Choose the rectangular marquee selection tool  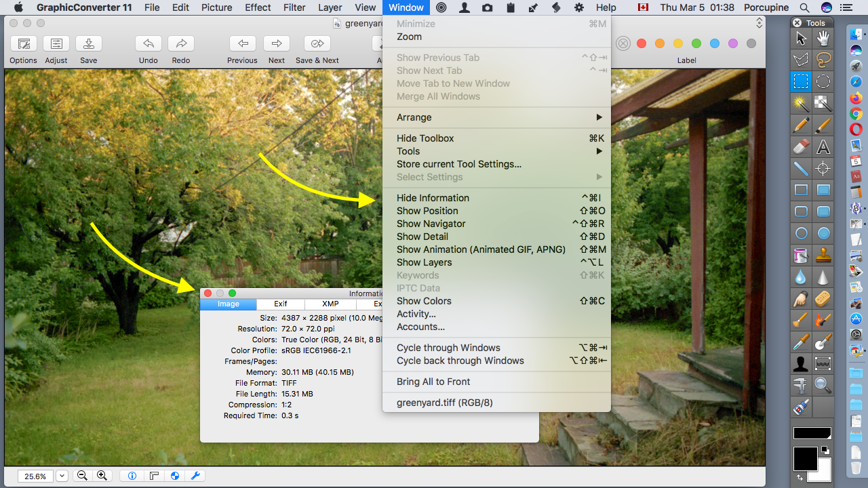(801, 82)
